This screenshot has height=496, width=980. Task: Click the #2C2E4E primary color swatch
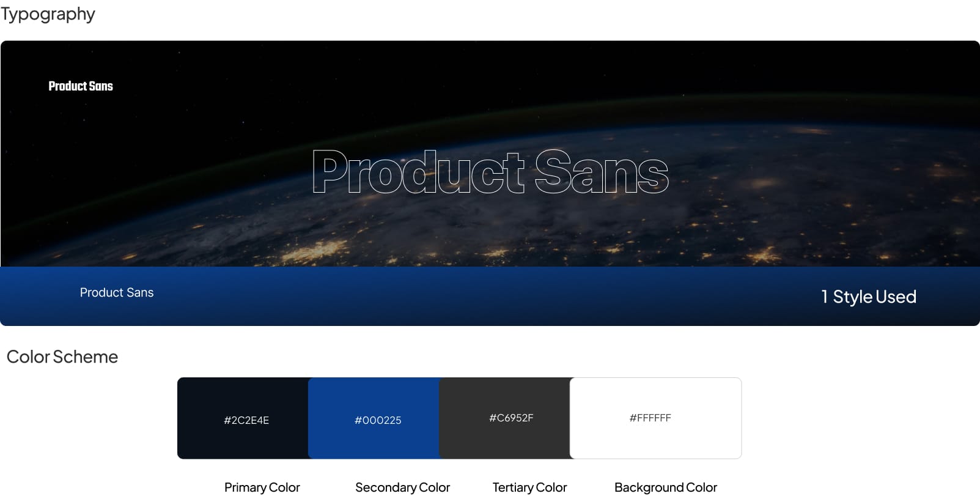tap(243, 418)
